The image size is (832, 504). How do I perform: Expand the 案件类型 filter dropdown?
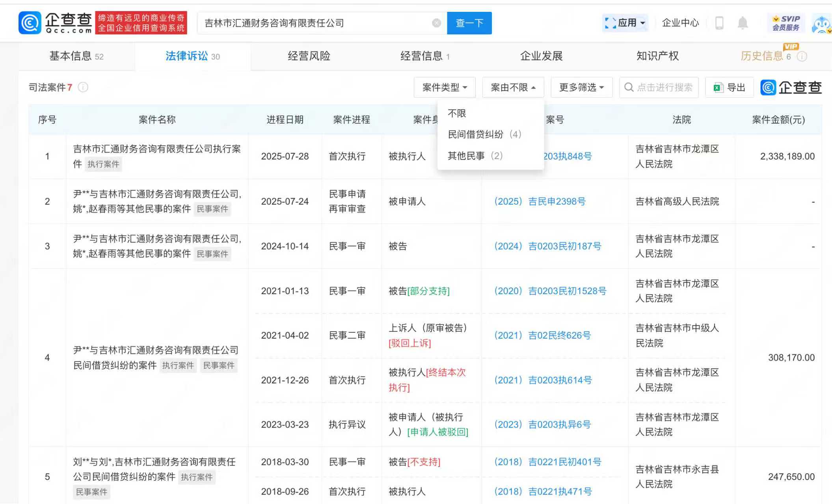pos(444,87)
